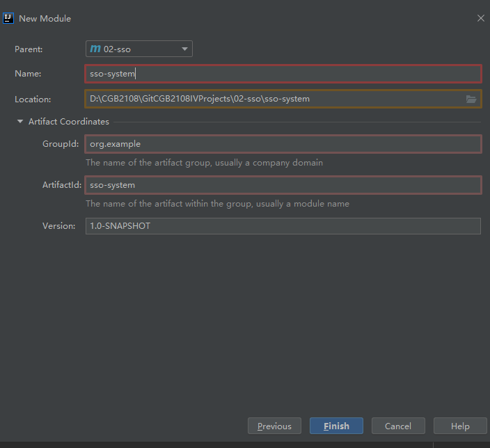Image resolution: width=490 pixels, height=448 pixels.
Task: Go back with the Previous button
Action: (274, 426)
